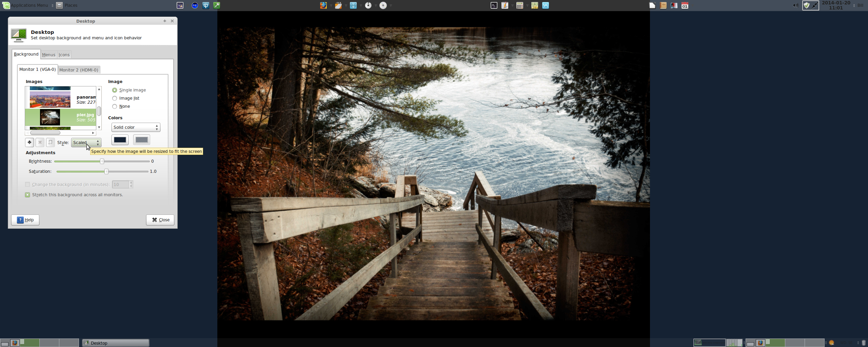Screen dimensions: 868x347
Task: Click the Help button
Action: 25,220
